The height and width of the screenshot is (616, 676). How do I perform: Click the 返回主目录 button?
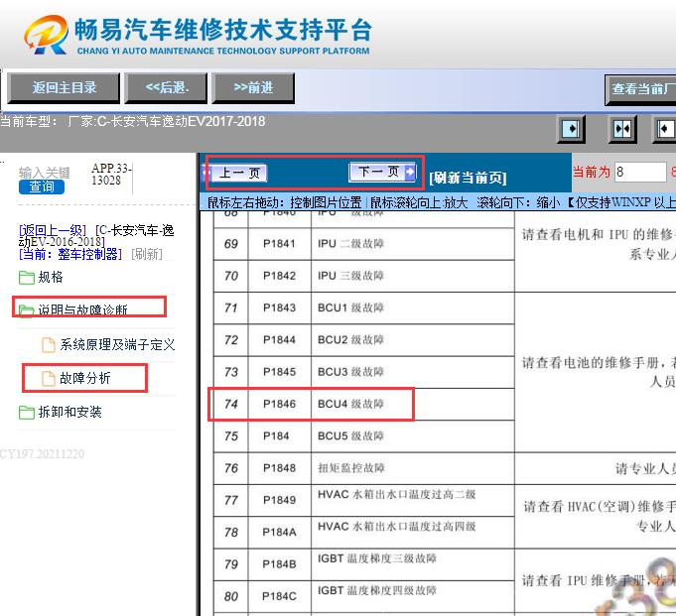[64, 88]
